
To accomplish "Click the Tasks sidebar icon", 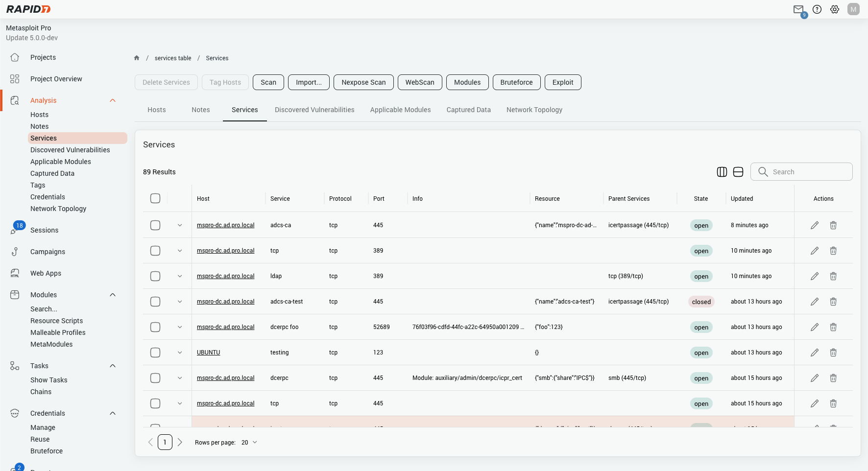I will pyautogui.click(x=15, y=366).
